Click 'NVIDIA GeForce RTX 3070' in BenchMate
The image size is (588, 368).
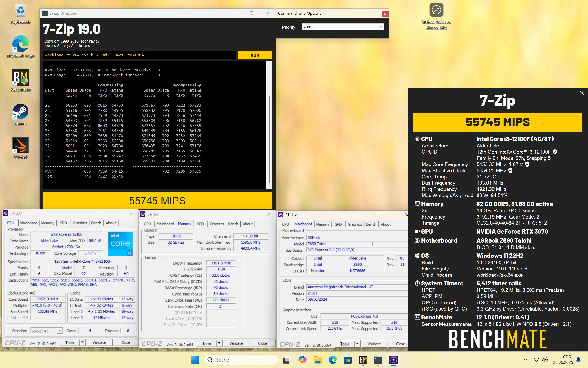pyautogui.click(x=512, y=231)
